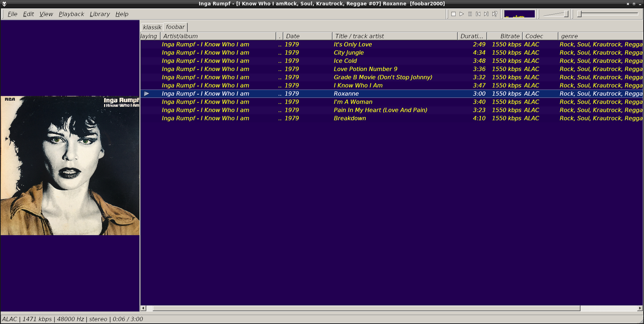
Task: Select the track "I Know Who I Am"
Action: [x=358, y=86]
